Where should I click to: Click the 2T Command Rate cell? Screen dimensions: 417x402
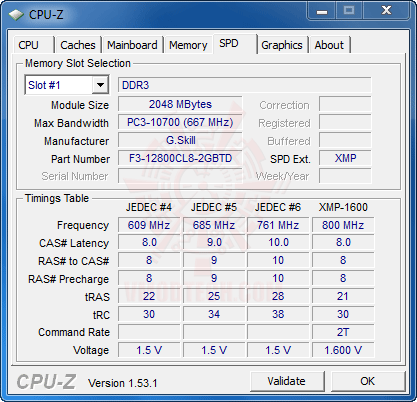pyautogui.click(x=343, y=332)
